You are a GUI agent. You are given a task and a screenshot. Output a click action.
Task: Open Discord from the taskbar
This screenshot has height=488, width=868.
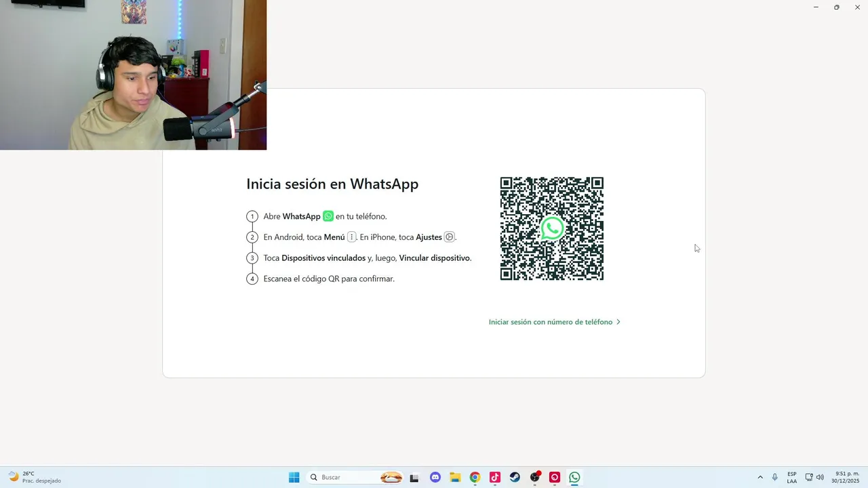[x=435, y=477]
